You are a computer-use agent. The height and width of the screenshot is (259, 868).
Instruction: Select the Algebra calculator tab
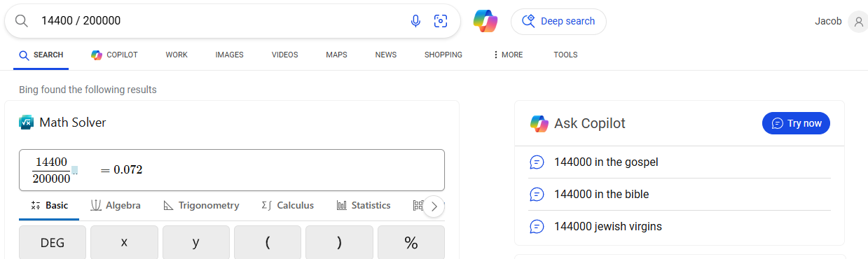116,206
